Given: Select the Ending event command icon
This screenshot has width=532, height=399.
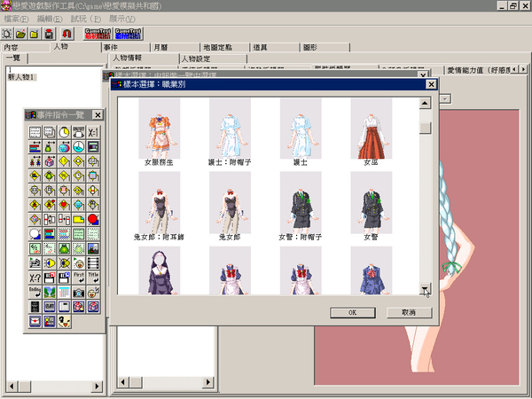Looking at the screenshot, I should pos(35,292).
